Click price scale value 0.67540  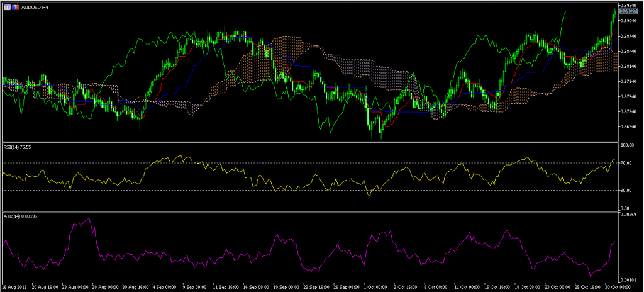(x=629, y=97)
